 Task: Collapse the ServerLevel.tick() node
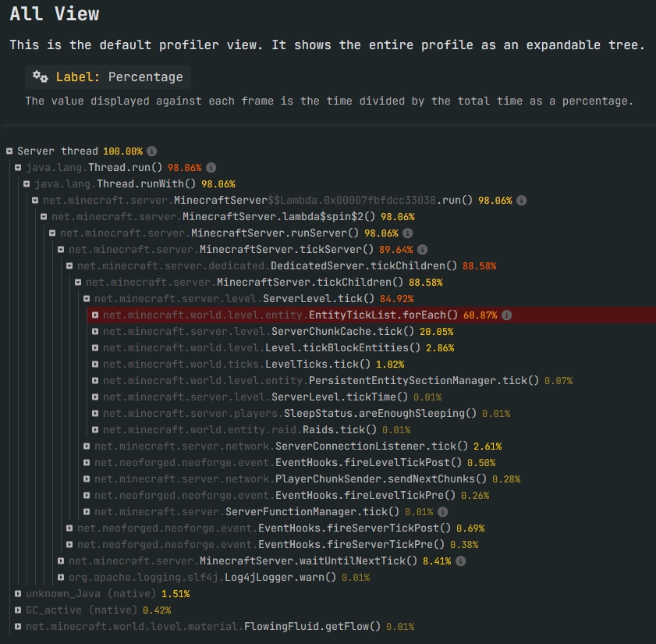tap(87, 299)
